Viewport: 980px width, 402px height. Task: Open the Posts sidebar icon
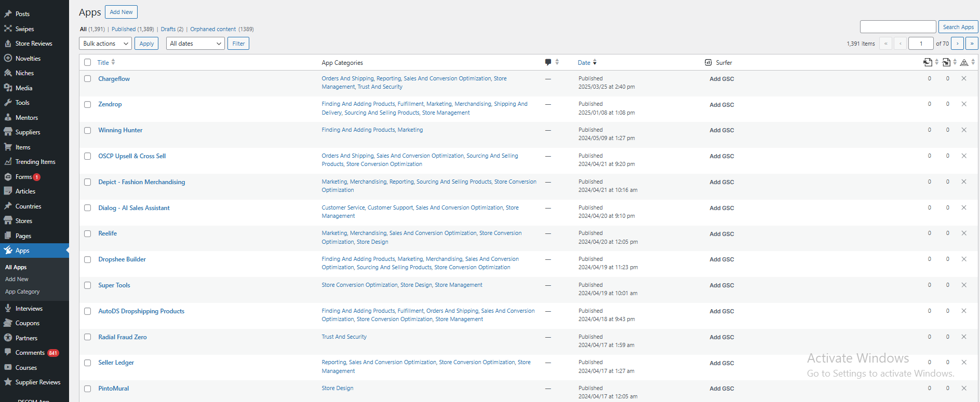point(8,14)
